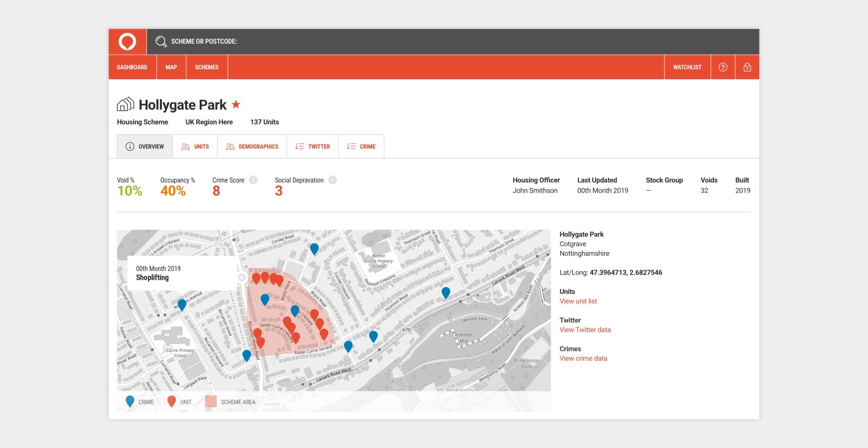Select crime pin by Easter Currie Terrace
868x448 pixels.
[348, 346]
